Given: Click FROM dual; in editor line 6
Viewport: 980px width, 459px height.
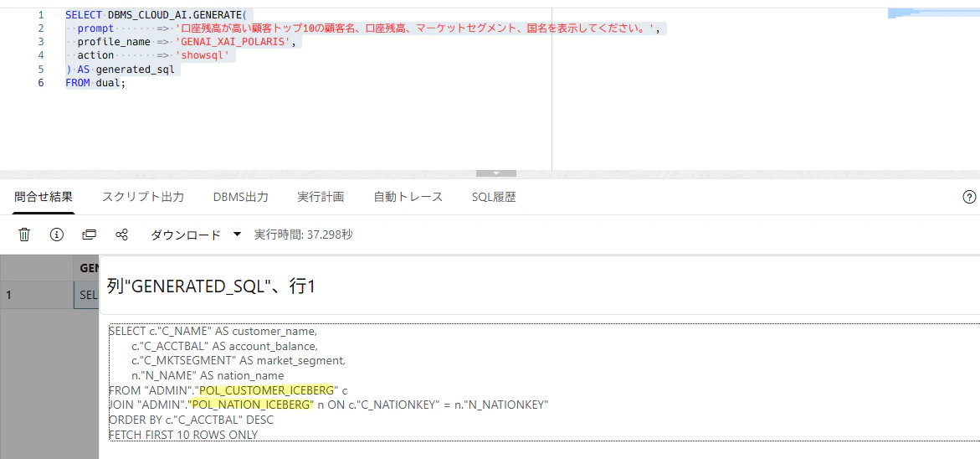Looking at the screenshot, I should (95, 83).
